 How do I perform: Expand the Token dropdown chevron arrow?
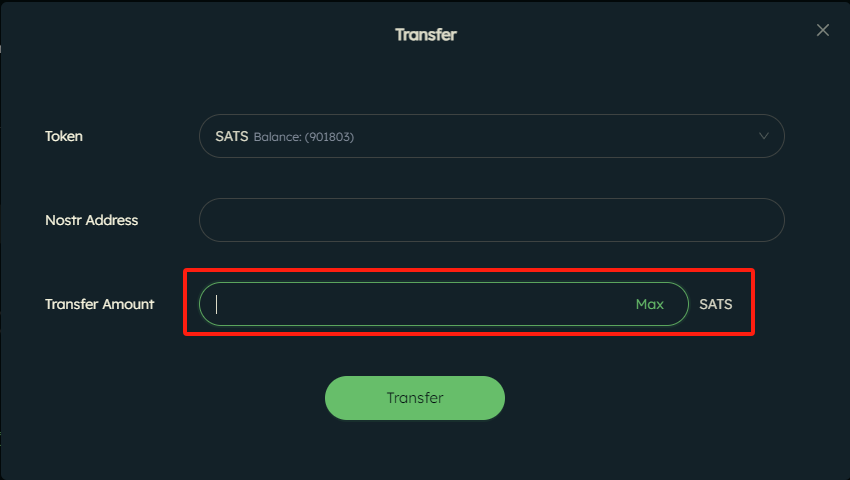coord(763,136)
